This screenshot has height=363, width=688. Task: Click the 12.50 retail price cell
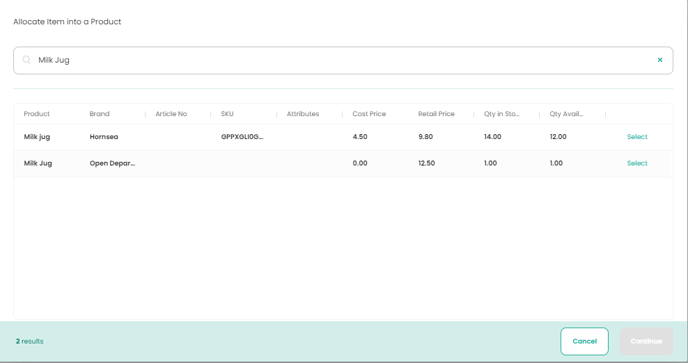pos(426,163)
